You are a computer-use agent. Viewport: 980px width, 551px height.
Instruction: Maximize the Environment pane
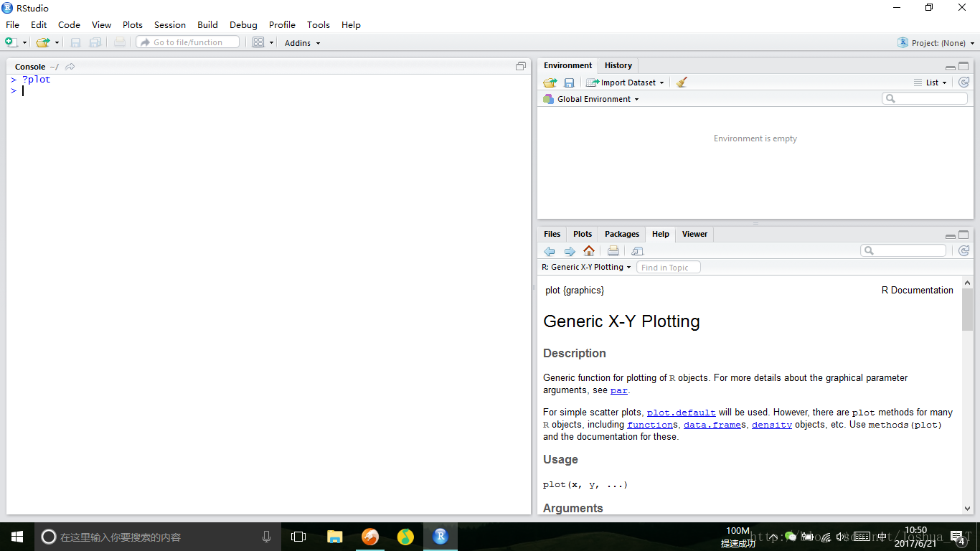pyautogui.click(x=963, y=67)
